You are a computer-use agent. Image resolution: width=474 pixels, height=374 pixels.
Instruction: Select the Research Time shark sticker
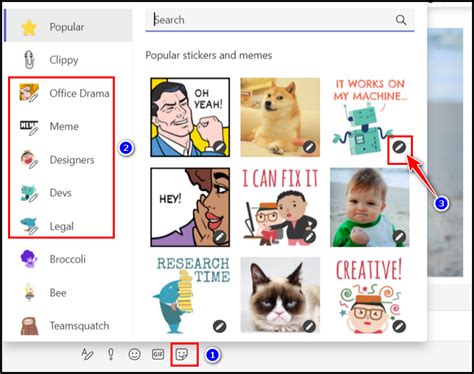pos(190,295)
